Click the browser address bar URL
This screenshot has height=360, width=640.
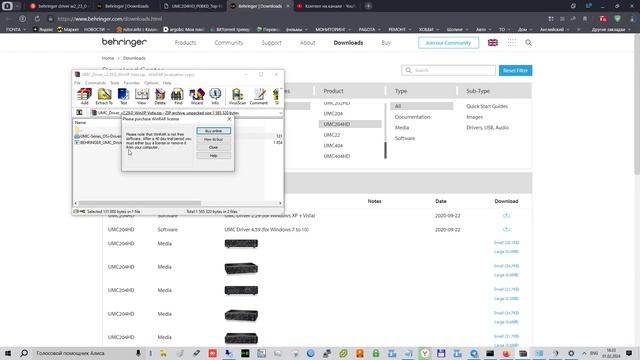pos(110,19)
